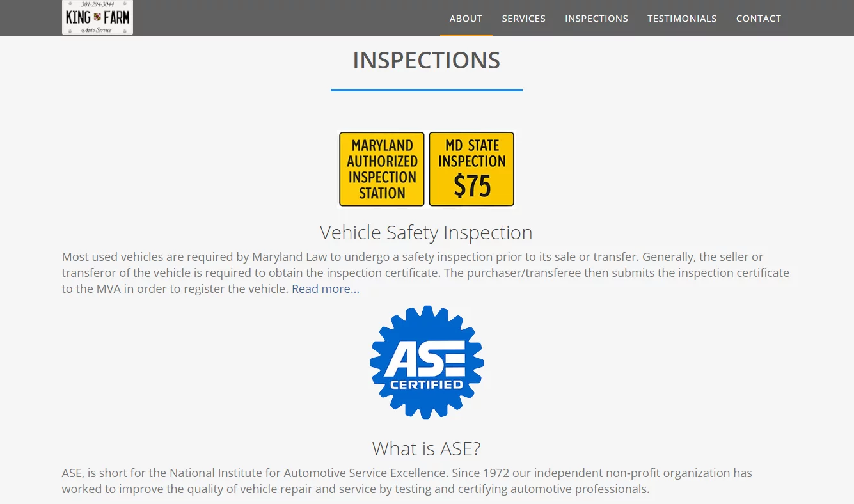Go to the Services menu item
This screenshot has height=504, width=854.
point(523,19)
